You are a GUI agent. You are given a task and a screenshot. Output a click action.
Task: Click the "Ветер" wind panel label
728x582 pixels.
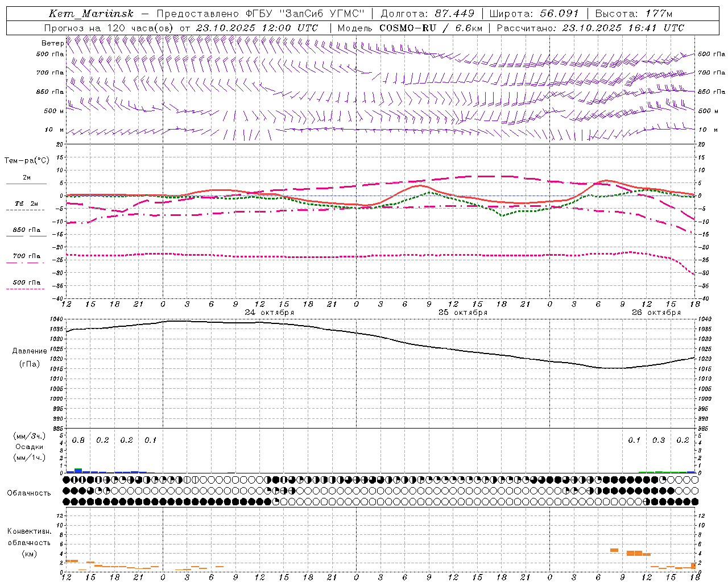[52, 43]
